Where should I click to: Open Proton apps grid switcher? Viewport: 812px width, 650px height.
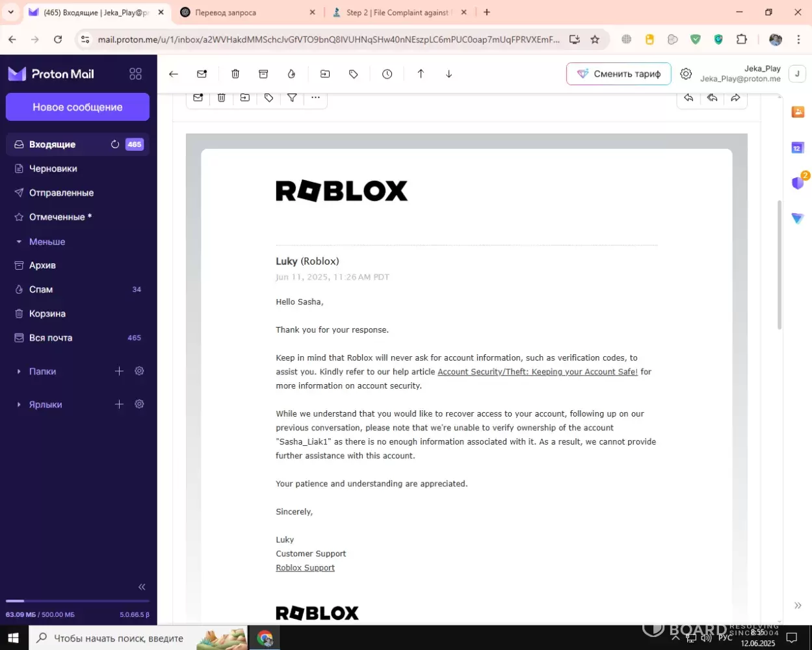pos(135,74)
